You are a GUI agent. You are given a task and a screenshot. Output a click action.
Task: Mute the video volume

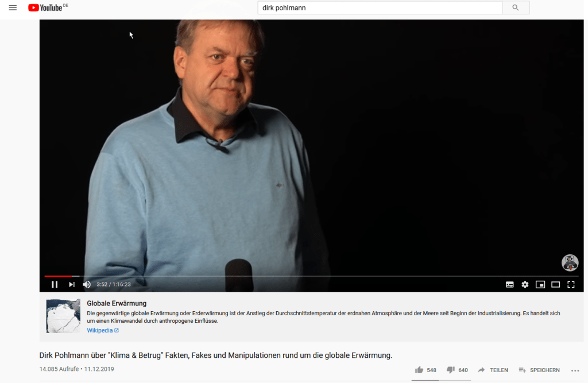[87, 284]
